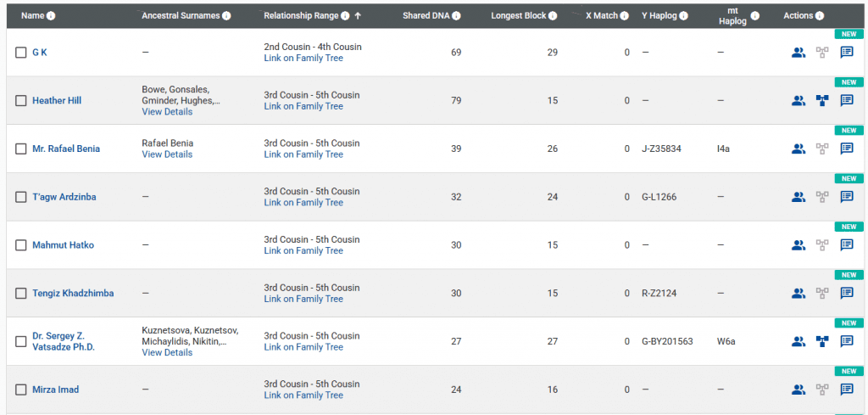Sort by the Name column header
Image resolution: width=868 pixels, height=415 pixels.
(x=32, y=15)
